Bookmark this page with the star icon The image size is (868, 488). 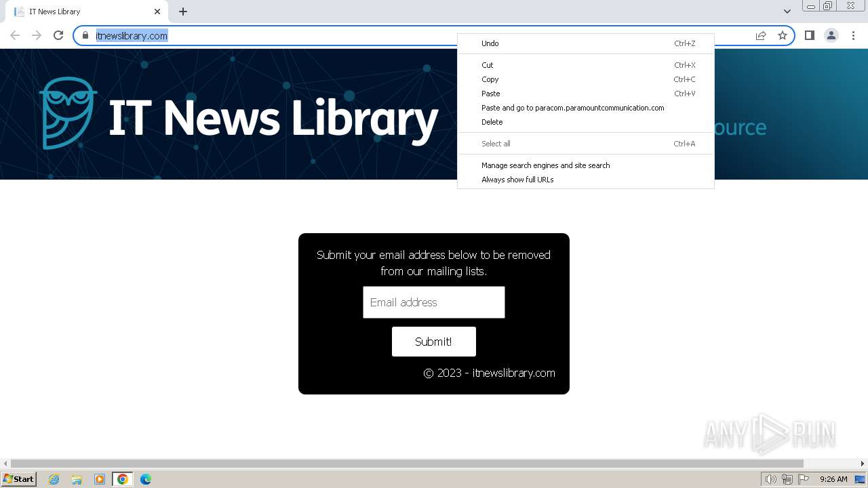point(783,35)
